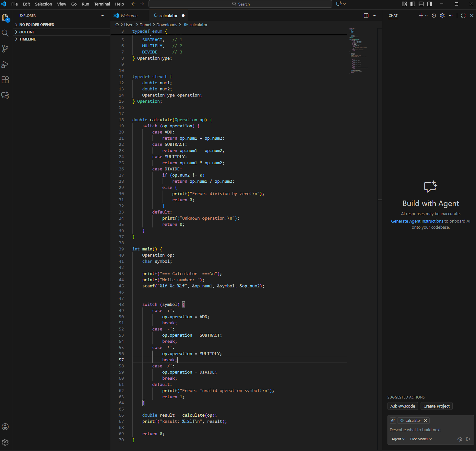
Task: Click calculator file in breadcrumb
Action: click(x=198, y=25)
